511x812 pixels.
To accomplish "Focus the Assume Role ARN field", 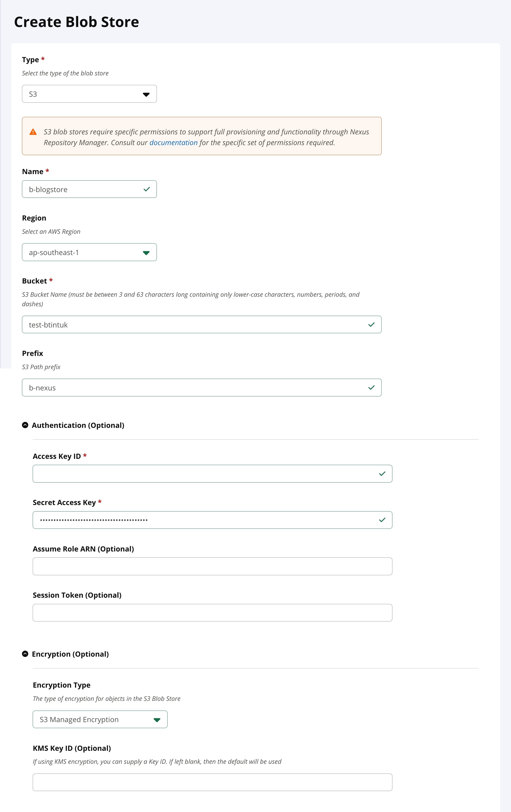I will tap(213, 566).
